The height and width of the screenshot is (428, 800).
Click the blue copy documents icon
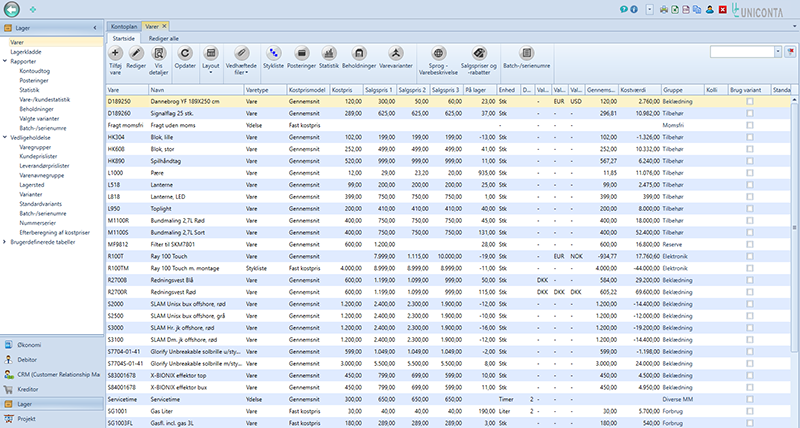697,9
